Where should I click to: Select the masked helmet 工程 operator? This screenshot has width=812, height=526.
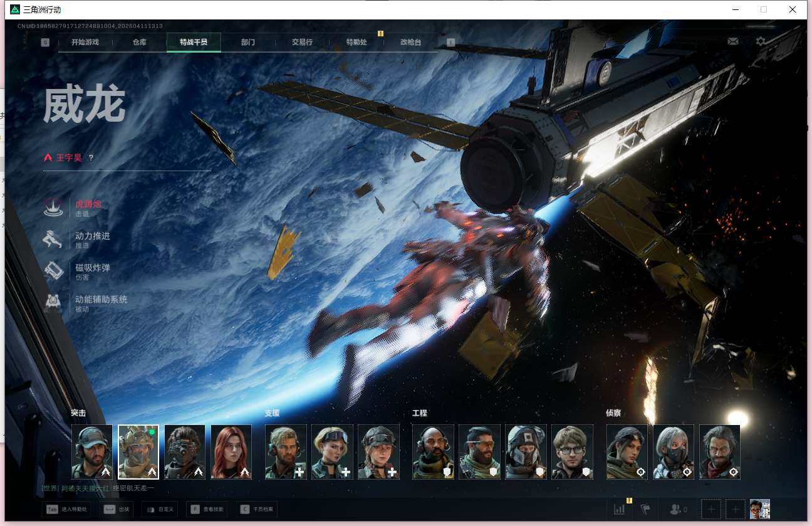click(x=526, y=452)
